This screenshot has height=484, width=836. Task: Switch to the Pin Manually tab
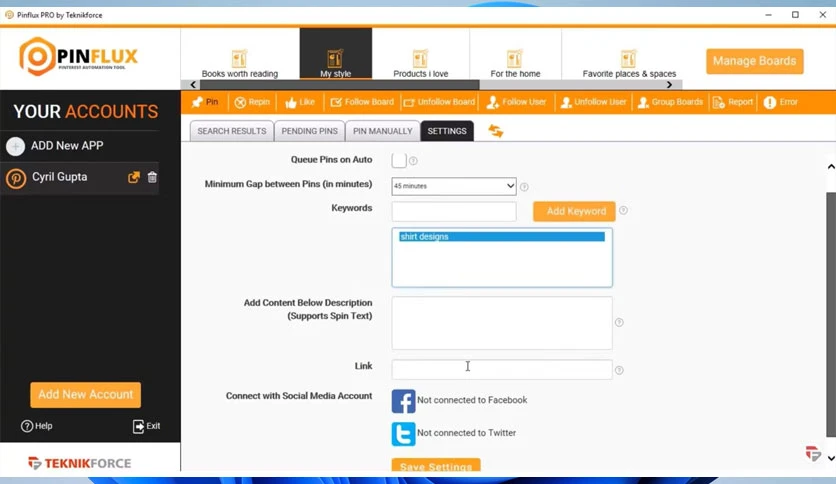pos(382,131)
